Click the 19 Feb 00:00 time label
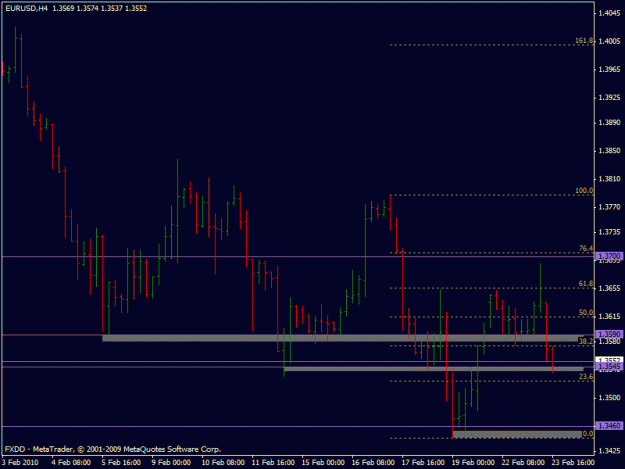625x469 pixels. (x=473, y=463)
